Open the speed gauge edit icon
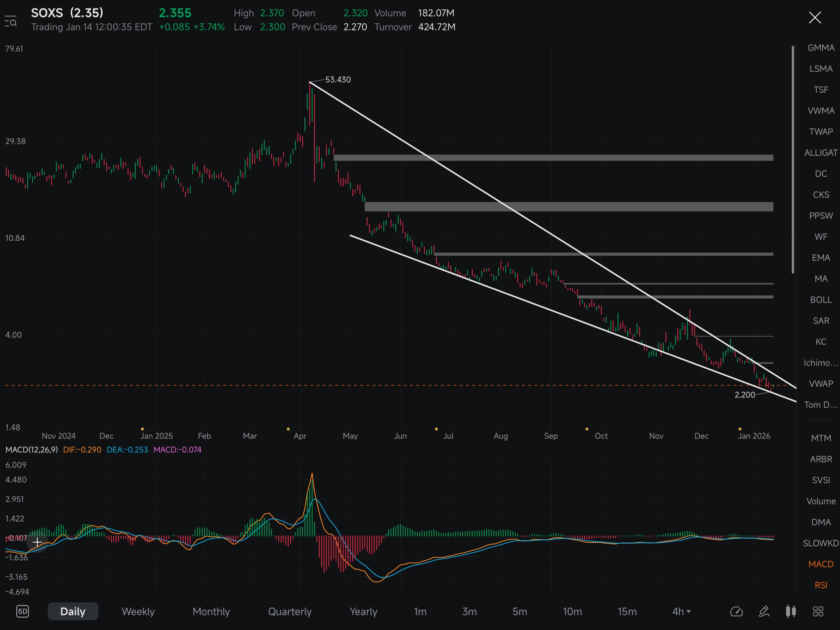 pyautogui.click(x=737, y=611)
